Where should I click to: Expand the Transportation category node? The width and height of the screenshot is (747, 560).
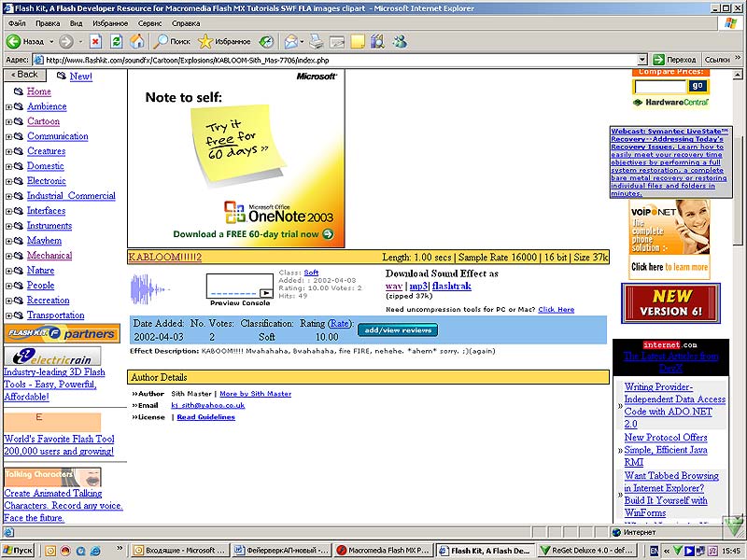pos(9,316)
